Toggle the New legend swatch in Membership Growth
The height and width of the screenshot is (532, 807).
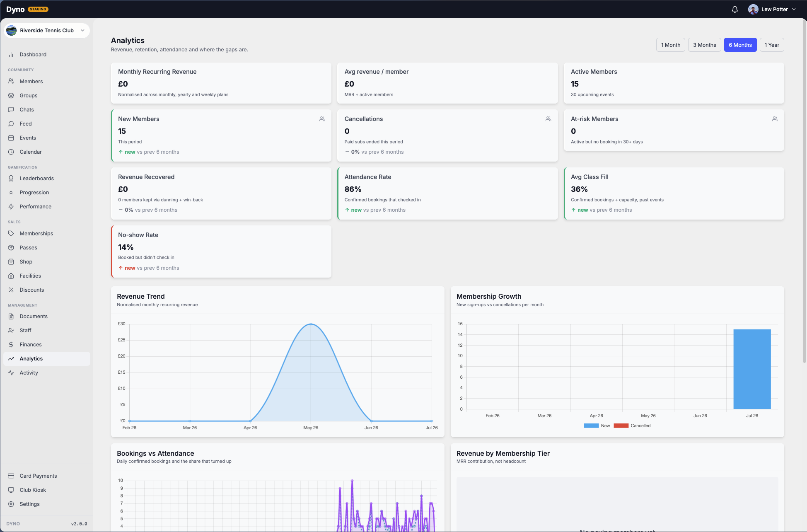591,426
